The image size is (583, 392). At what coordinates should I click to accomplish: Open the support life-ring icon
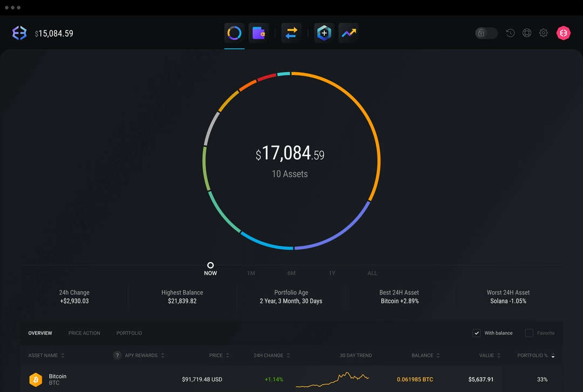527,33
